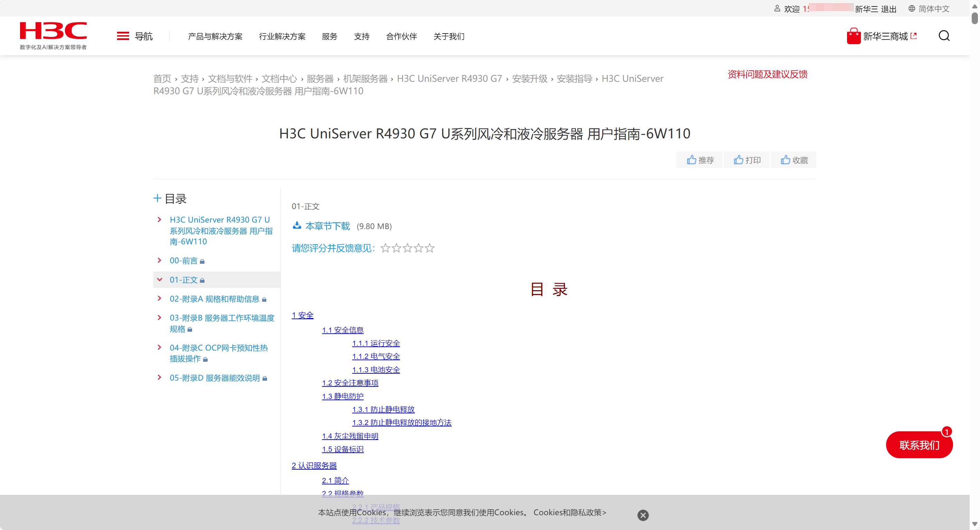Click the 收藏 favorite icon button
Screen dimensions: 980x530
tap(785, 160)
